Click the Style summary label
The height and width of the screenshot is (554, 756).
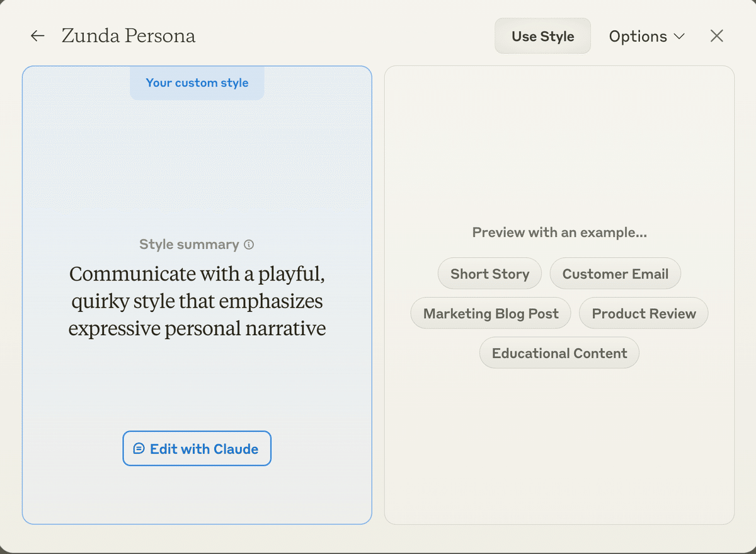189,245
